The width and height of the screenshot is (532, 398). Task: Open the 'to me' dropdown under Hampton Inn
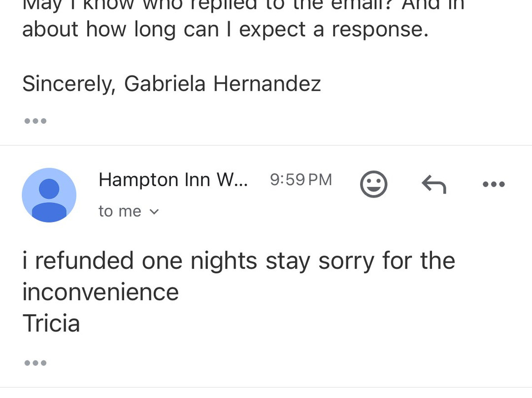pyautogui.click(x=129, y=211)
